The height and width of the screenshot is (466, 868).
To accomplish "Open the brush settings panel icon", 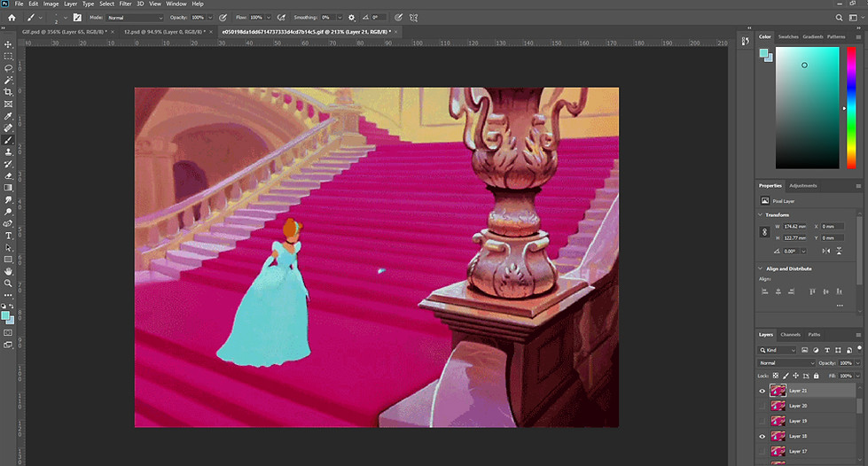I will click(x=77, y=18).
